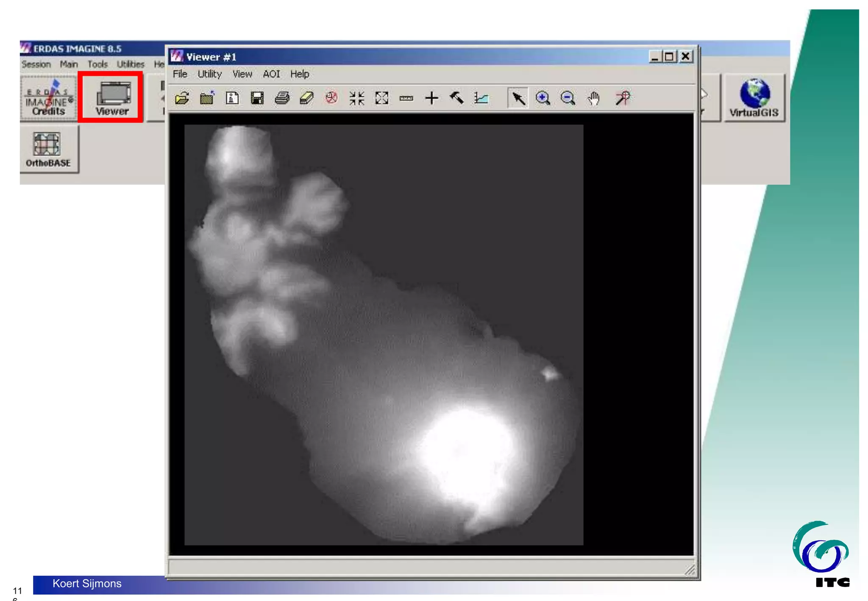Viewport: 868px width, 601px height.
Task: Click the open layer folder icon
Action: (182, 98)
